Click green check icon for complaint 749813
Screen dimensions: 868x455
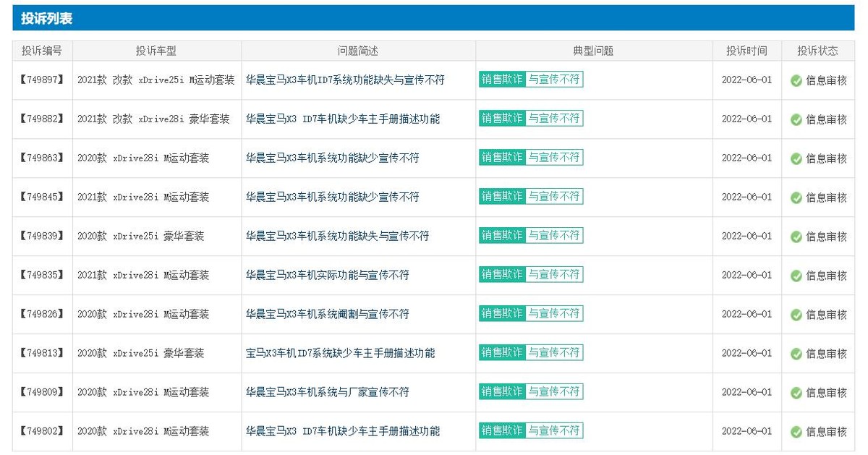click(796, 354)
